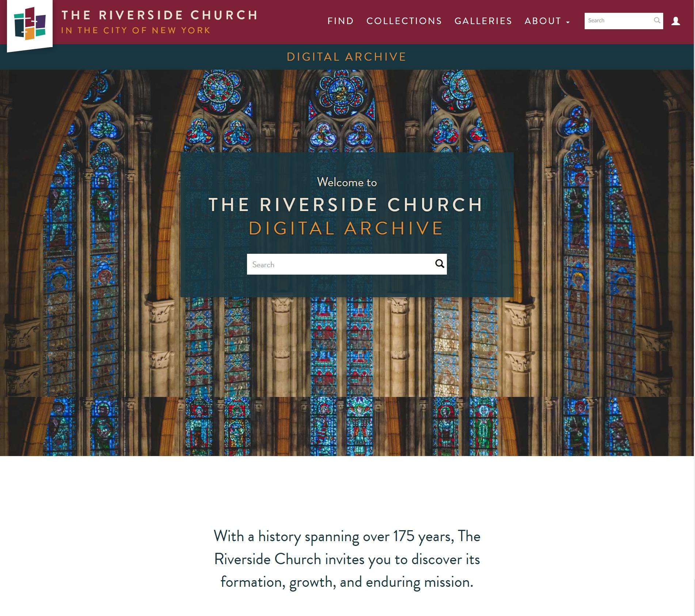
Task: Click the hero 'THE RIVERSIDE CHURCH' heading
Action: pos(346,204)
